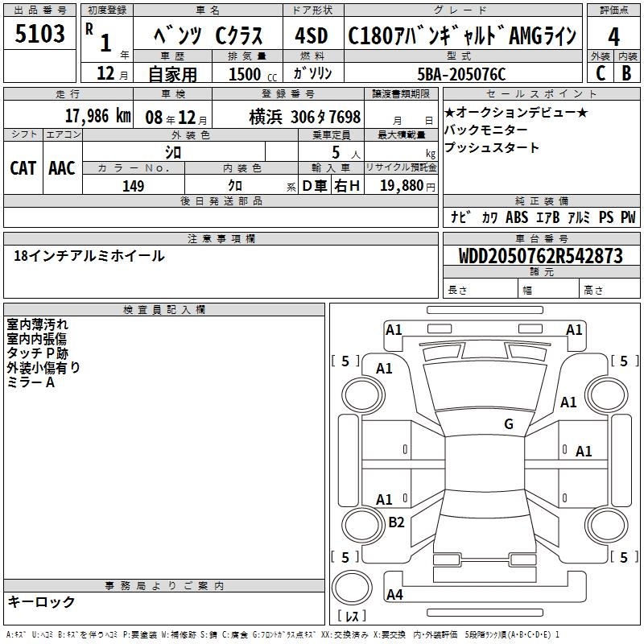
Task: Select the 長さ length field
Action: 480,290
